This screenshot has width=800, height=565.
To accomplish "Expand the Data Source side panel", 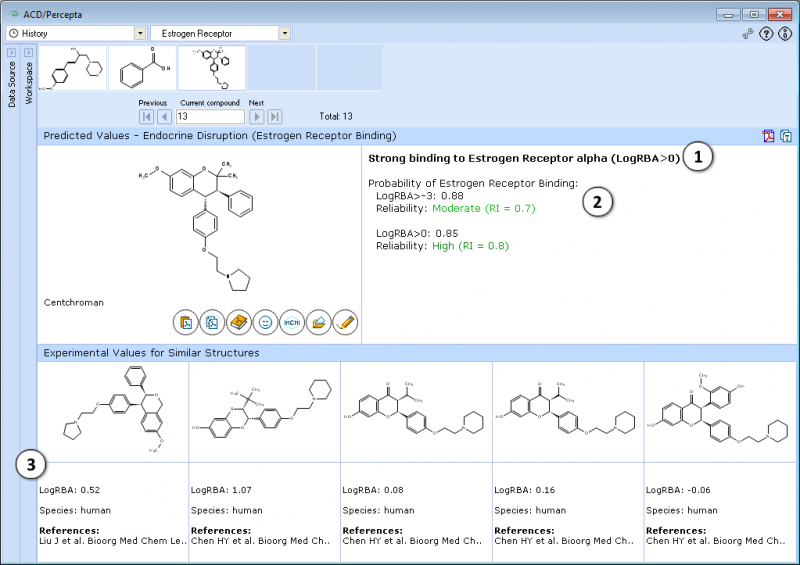I will click(11, 52).
